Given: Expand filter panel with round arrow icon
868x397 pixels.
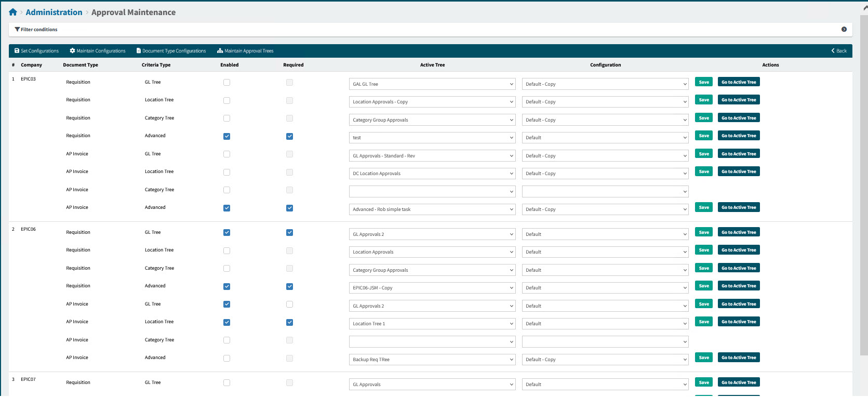Looking at the screenshot, I should [x=844, y=30].
